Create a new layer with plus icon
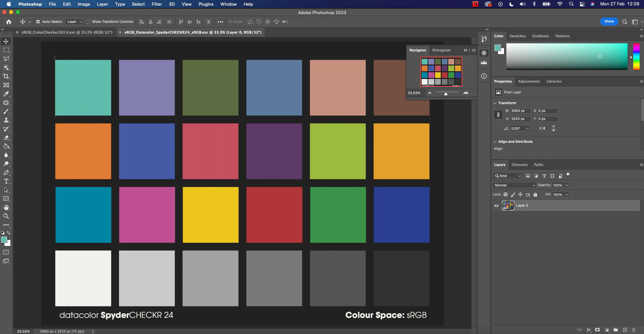The image size is (644, 334). [x=625, y=330]
